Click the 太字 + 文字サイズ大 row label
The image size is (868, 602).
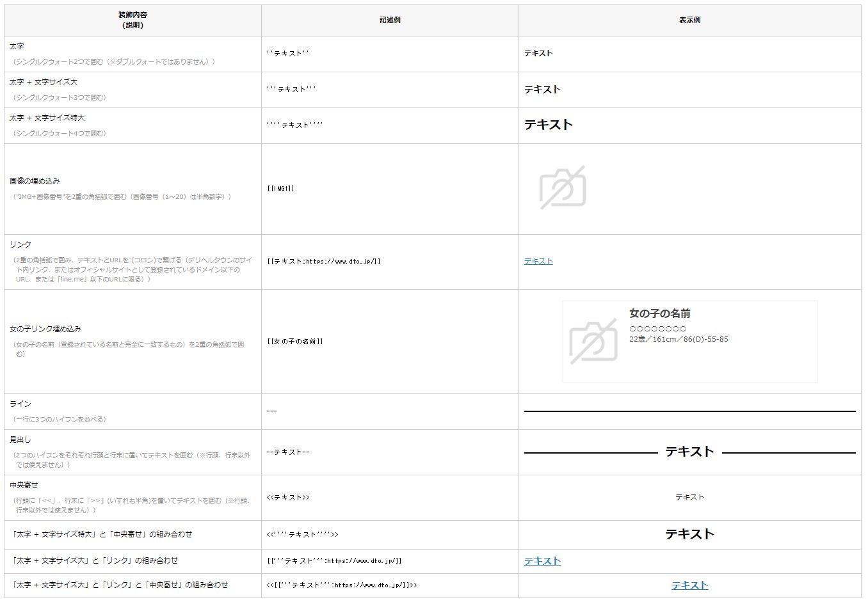(43, 82)
